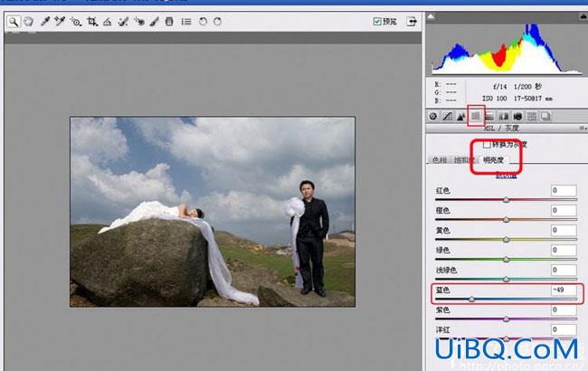
Task: Click the 'f/14 1/200 秒' exposure info text
Action: click(x=517, y=87)
